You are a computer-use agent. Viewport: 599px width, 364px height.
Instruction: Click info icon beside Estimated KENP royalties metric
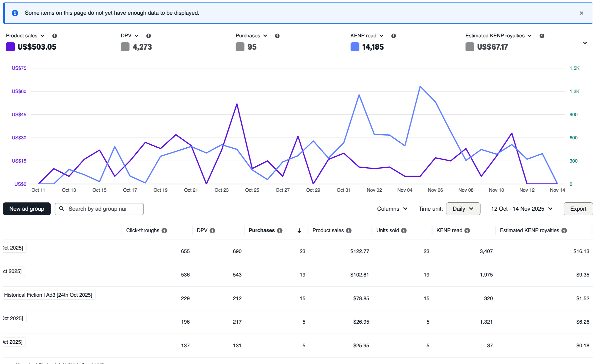point(542,36)
